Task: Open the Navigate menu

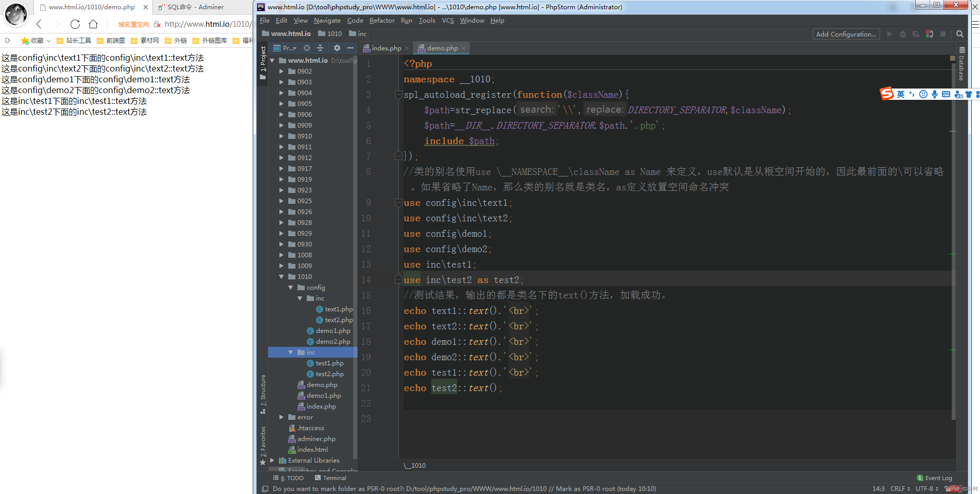Action: tap(327, 21)
